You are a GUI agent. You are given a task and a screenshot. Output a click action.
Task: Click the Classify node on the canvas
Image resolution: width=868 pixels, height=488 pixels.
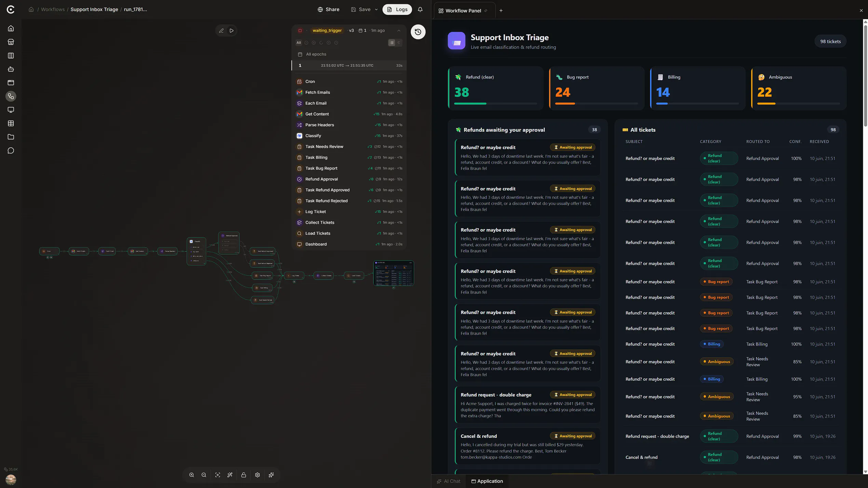click(x=196, y=251)
